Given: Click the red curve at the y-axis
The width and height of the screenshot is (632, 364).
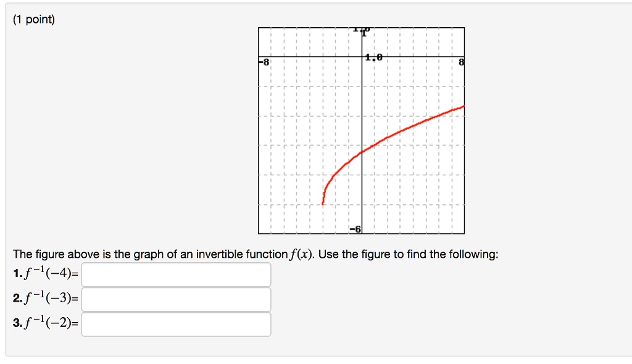Looking at the screenshot, I should (362, 152).
